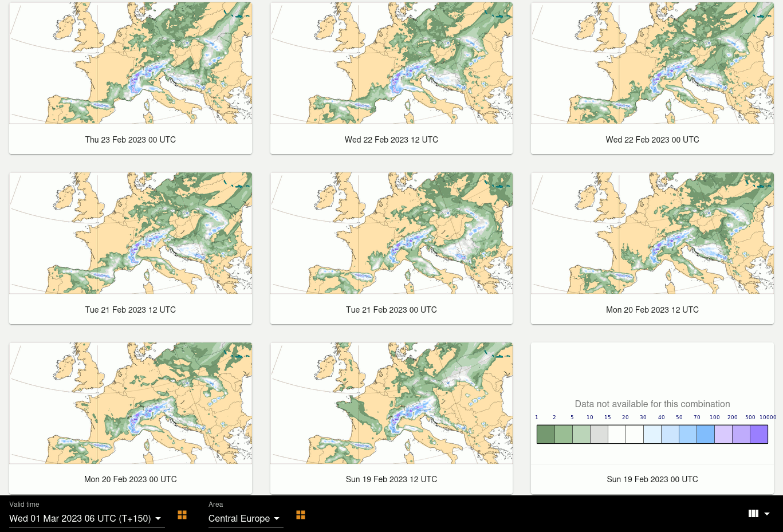Image resolution: width=783 pixels, height=532 pixels.
Task: Click the purple legend swatch at far right
Action: (x=758, y=434)
